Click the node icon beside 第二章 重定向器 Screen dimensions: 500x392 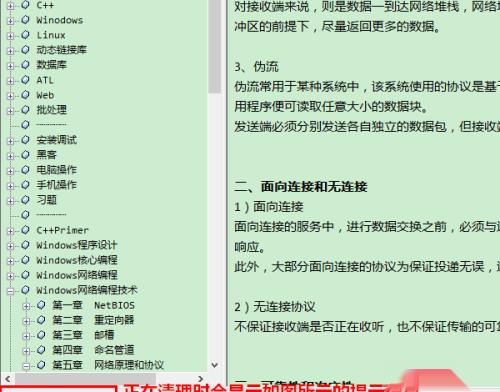point(41,320)
